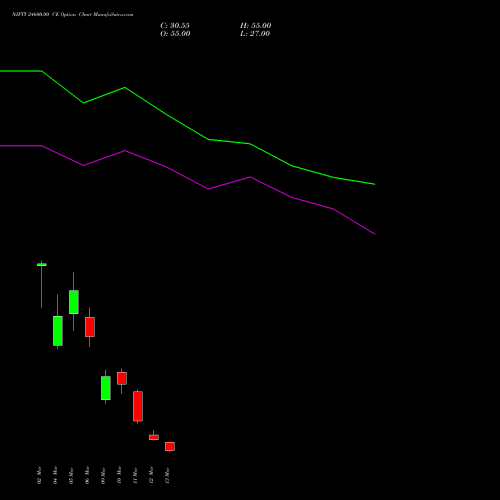Image resolution: width=500 pixels, height=500 pixels.
Task: Click the 12 Mar date axis label
Action: (x=151, y=475)
